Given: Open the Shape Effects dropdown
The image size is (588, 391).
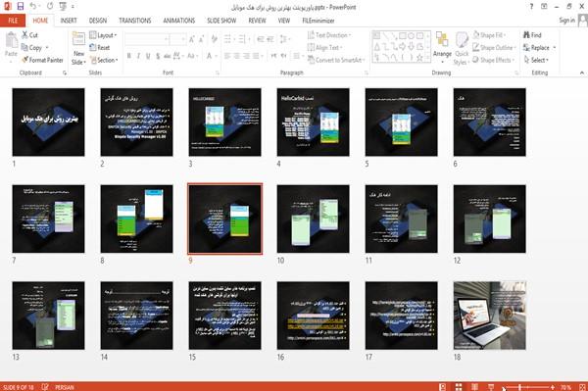Looking at the screenshot, I should coord(493,60).
